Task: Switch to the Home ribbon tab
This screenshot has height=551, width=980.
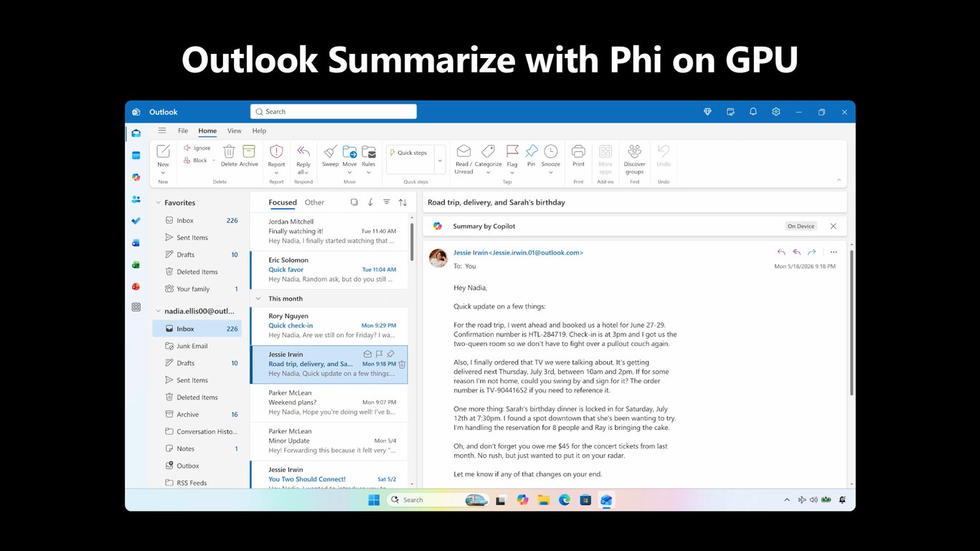Action: click(x=207, y=131)
